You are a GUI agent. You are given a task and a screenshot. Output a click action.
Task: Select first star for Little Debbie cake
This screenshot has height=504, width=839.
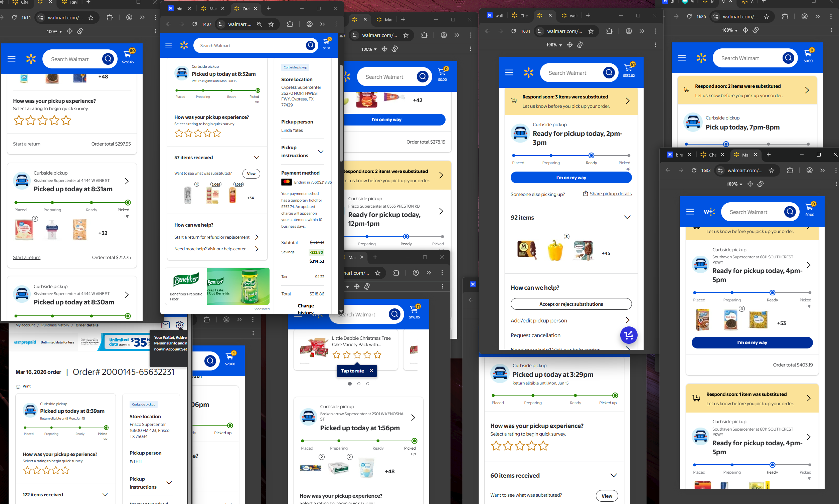tap(336, 355)
